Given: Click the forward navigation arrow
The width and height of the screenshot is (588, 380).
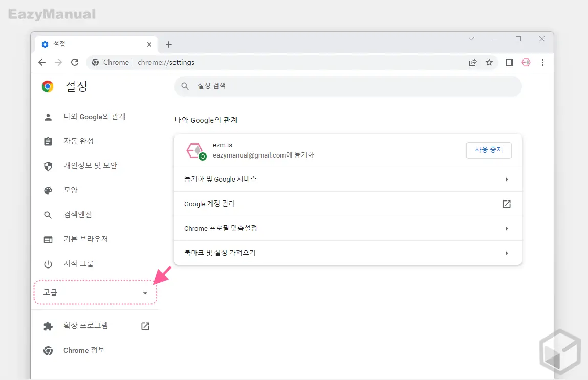Looking at the screenshot, I should point(58,62).
